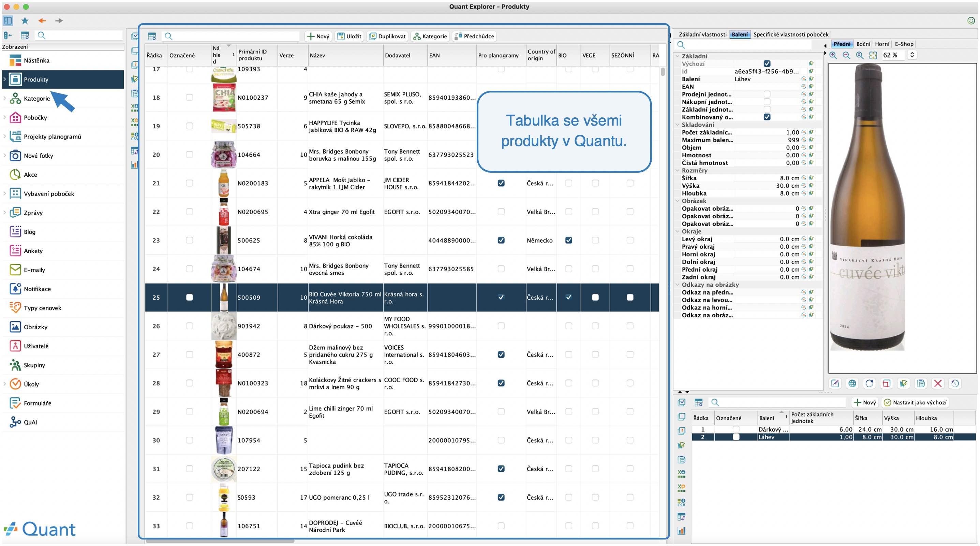
Task: Switch to Základní vlastnosti tab
Action: pyautogui.click(x=702, y=34)
